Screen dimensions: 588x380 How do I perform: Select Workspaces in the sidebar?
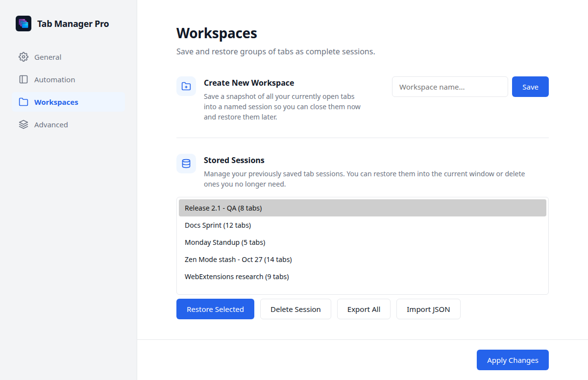click(69, 102)
